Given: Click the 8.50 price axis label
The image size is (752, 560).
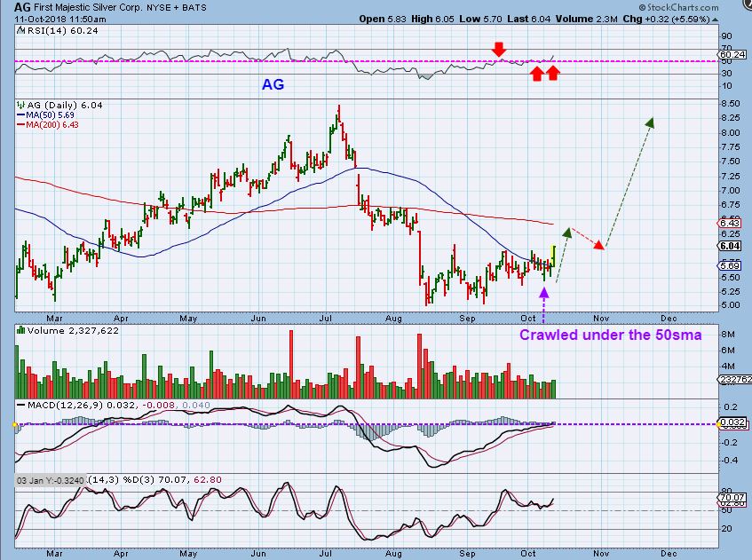Looking at the screenshot, I should click(x=730, y=104).
